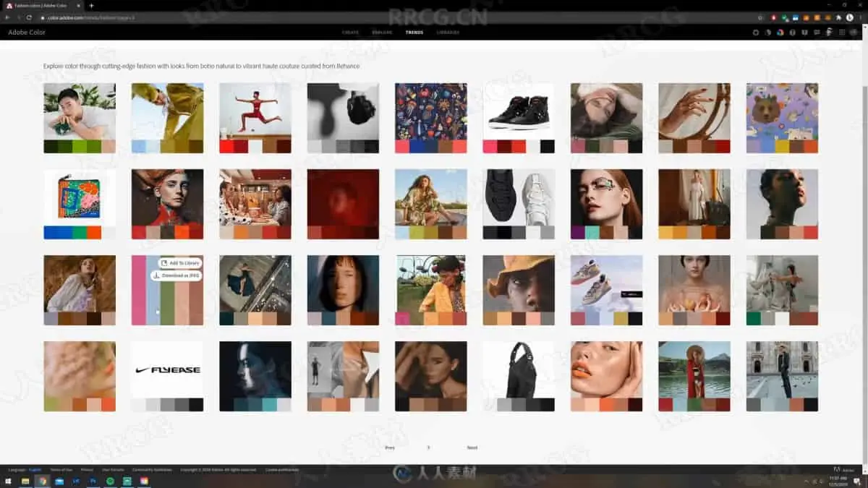Open the Libraries tab
Image resolution: width=868 pixels, height=488 pixels.
(x=448, y=33)
